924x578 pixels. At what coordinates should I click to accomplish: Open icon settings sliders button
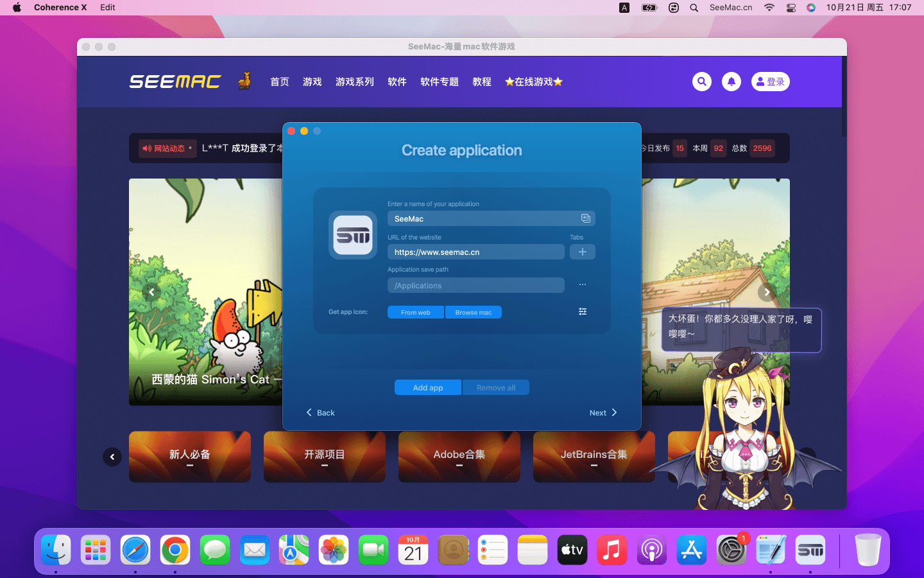(x=583, y=311)
